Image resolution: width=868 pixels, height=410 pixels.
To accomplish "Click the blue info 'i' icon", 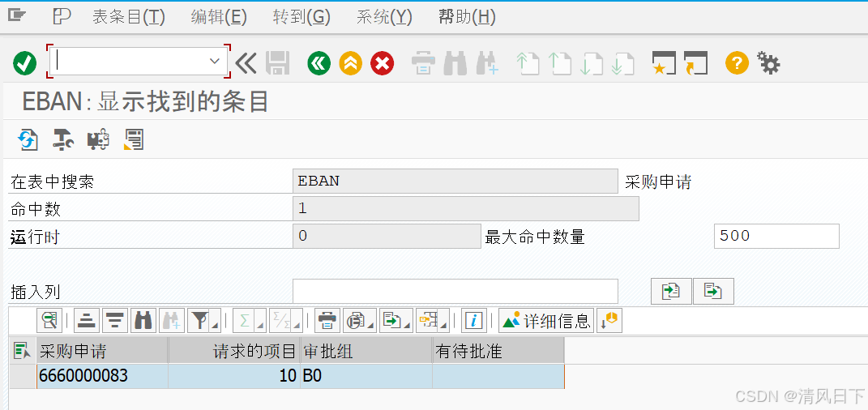I will pos(474,320).
